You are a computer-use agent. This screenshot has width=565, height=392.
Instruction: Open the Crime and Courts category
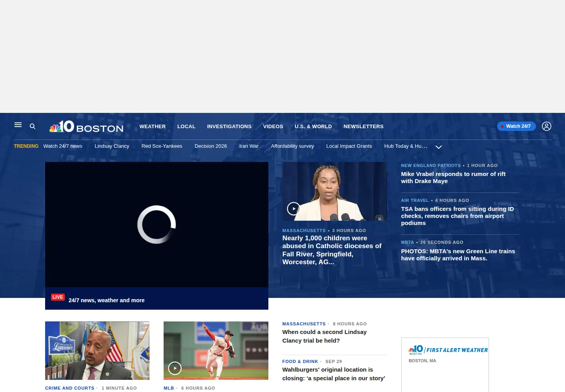coord(70,388)
